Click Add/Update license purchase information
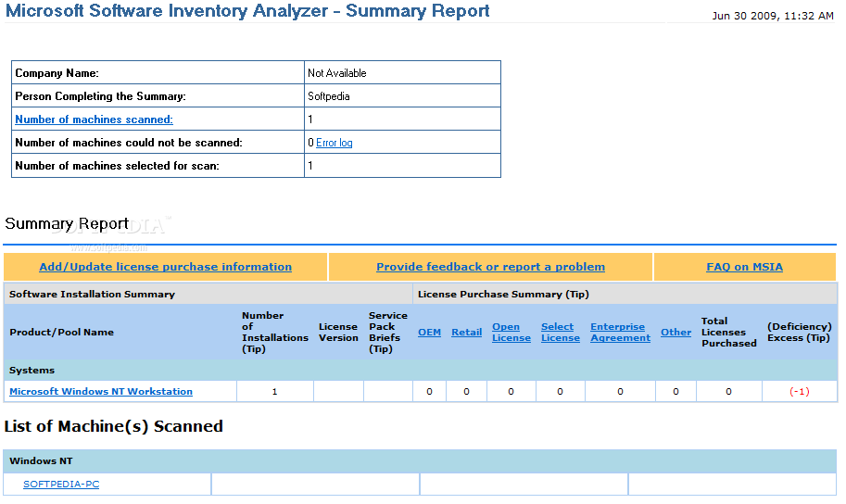The image size is (846, 504). pos(165,267)
